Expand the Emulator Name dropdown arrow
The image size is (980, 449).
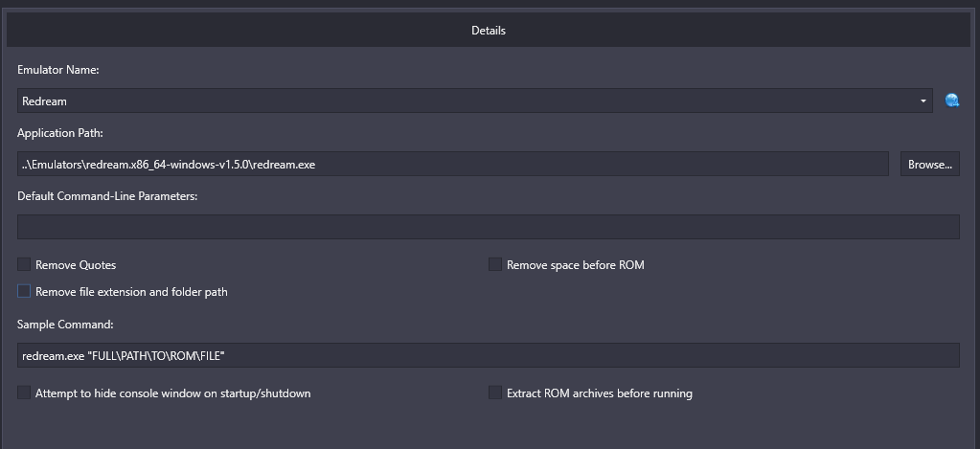click(923, 101)
